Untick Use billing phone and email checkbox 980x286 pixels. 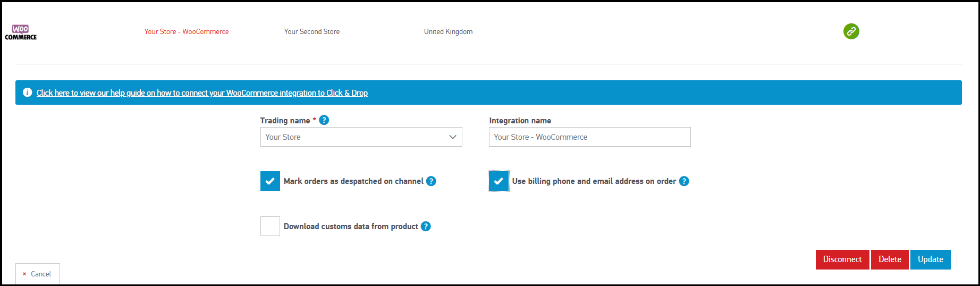pos(499,181)
